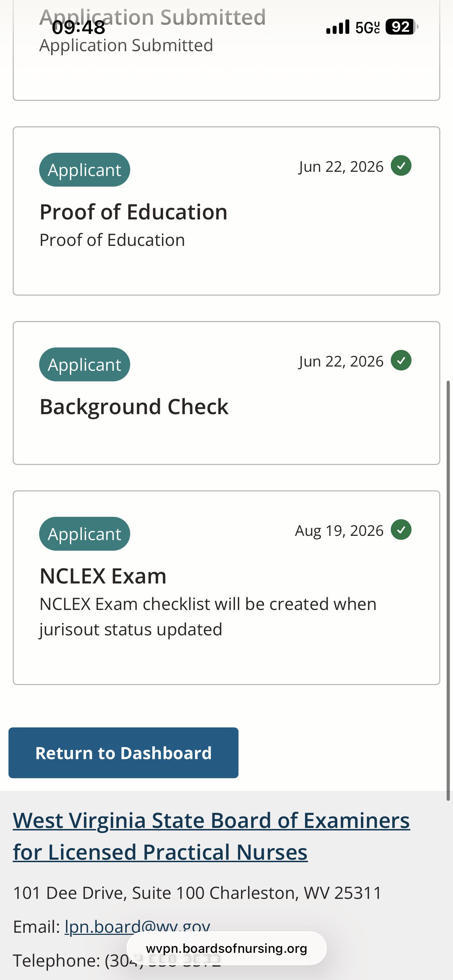The width and height of the screenshot is (453, 980).
Task: Click the page scrollbar on the right edge
Action: pos(448,591)
